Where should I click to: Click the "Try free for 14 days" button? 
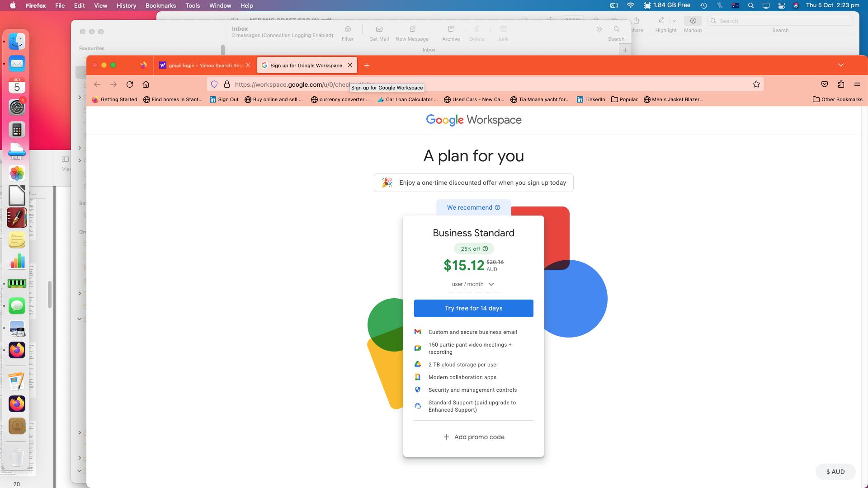473,308
